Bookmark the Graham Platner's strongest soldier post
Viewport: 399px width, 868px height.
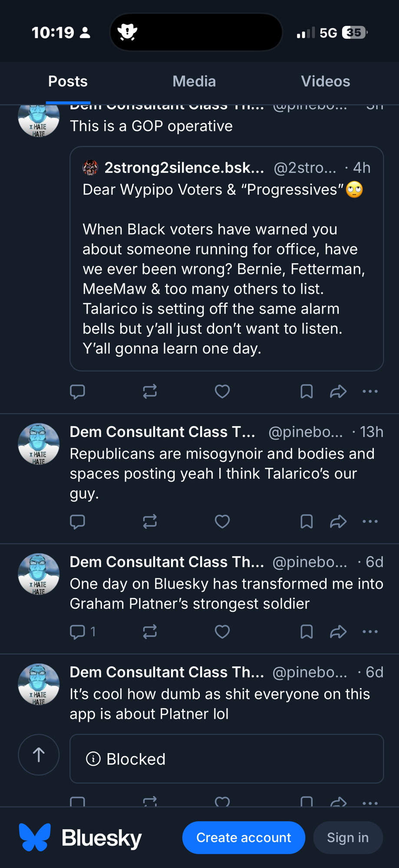point(307,631)
